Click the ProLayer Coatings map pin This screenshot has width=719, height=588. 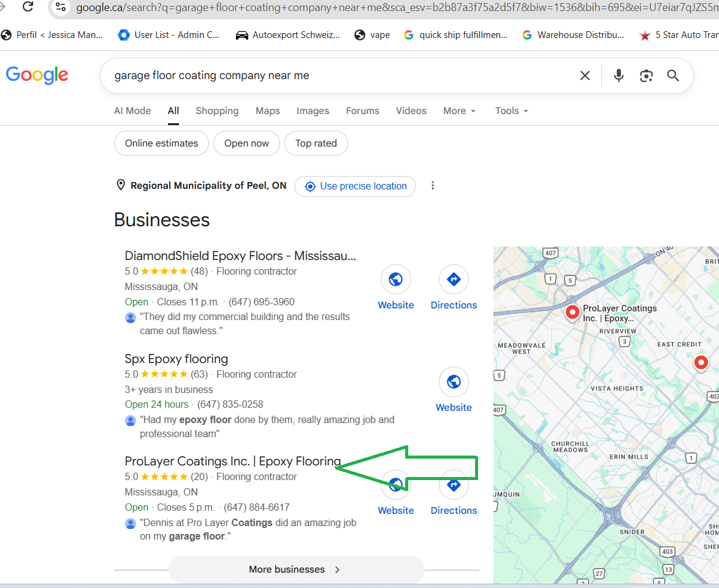573,313
